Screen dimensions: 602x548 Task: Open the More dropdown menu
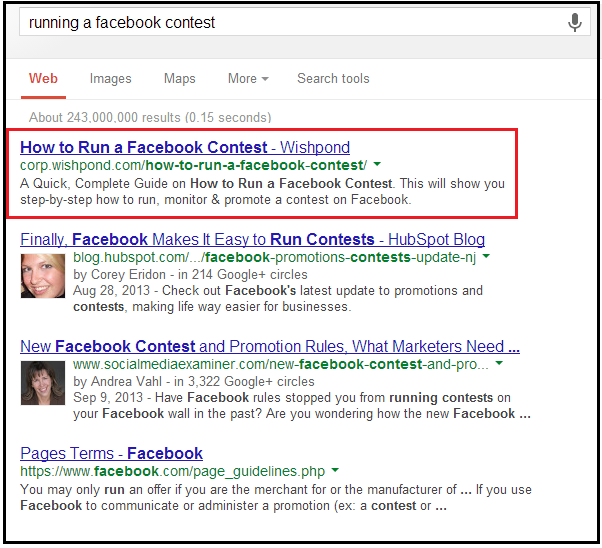pos(248,78)
